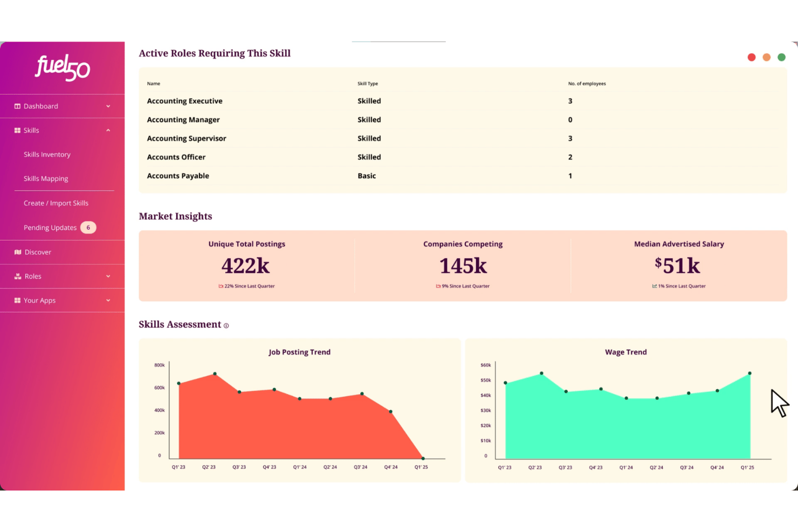Expand the Roles menu chevron

point(108,277)
